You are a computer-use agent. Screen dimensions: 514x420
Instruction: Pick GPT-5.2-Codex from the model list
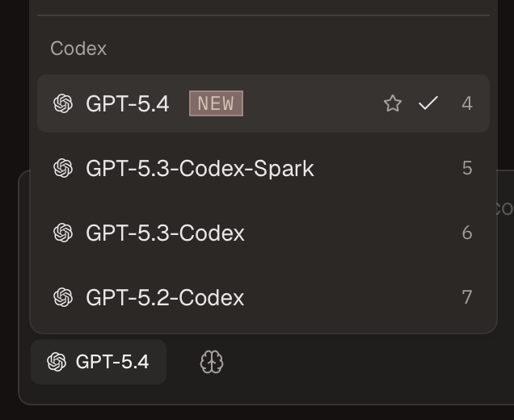pyautogui.click(x=165, y=297)
